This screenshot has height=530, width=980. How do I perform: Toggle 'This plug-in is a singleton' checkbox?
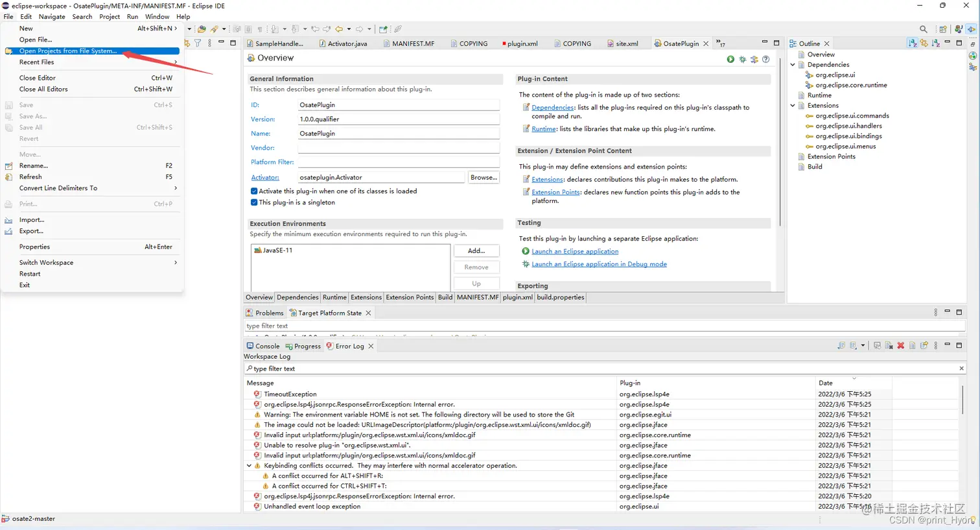pyautogui.click(x=254, y=202)
